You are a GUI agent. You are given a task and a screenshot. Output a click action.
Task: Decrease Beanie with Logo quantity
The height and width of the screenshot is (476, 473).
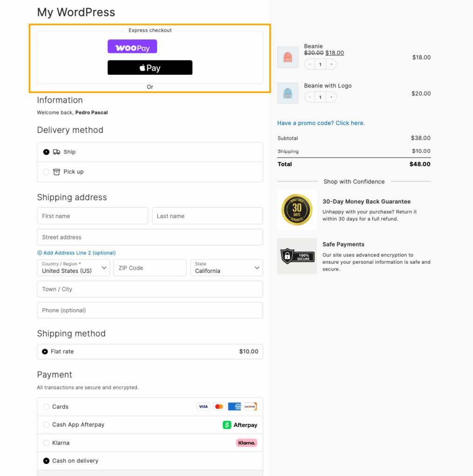click(310, 97)
